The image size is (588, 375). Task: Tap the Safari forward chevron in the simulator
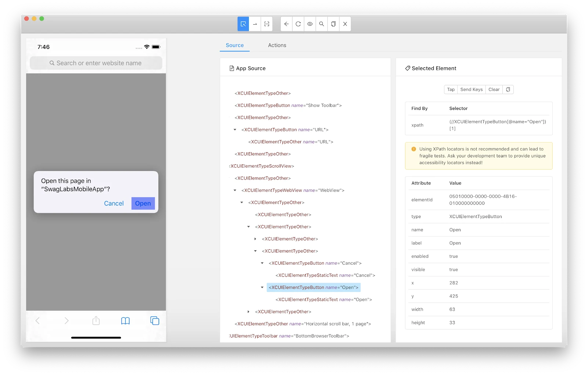67,321
